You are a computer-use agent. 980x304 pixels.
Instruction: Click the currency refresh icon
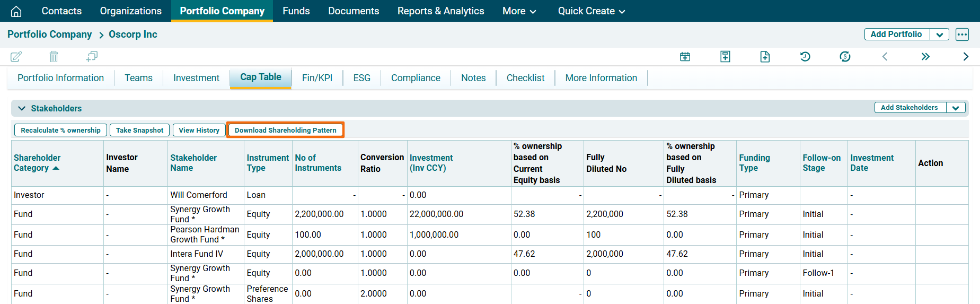[x=845, y=57]
